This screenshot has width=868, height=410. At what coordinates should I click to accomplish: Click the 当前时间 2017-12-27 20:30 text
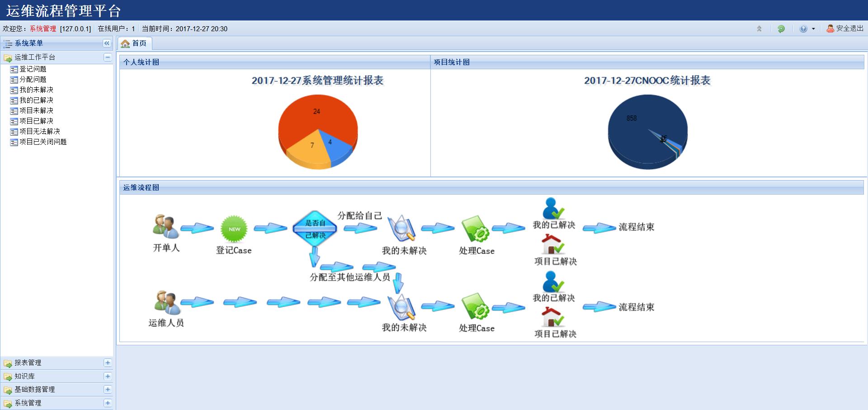click(x=184, y=29)
